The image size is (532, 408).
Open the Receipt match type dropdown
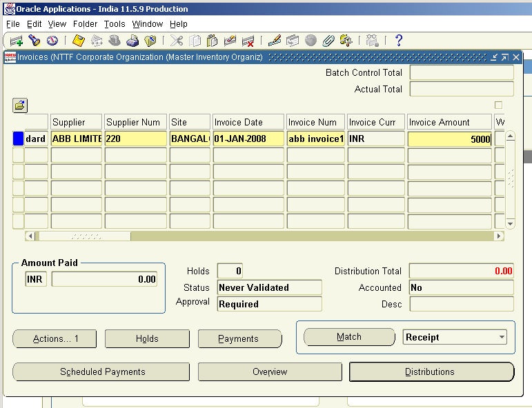[x=455, y=337]
